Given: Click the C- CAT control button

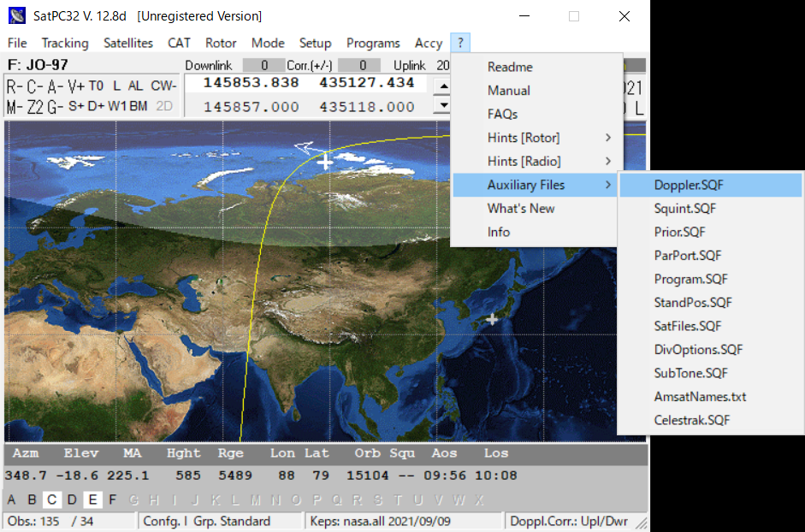Looking at the screenshot, I should pyautogui.click(x=35, y=86).
